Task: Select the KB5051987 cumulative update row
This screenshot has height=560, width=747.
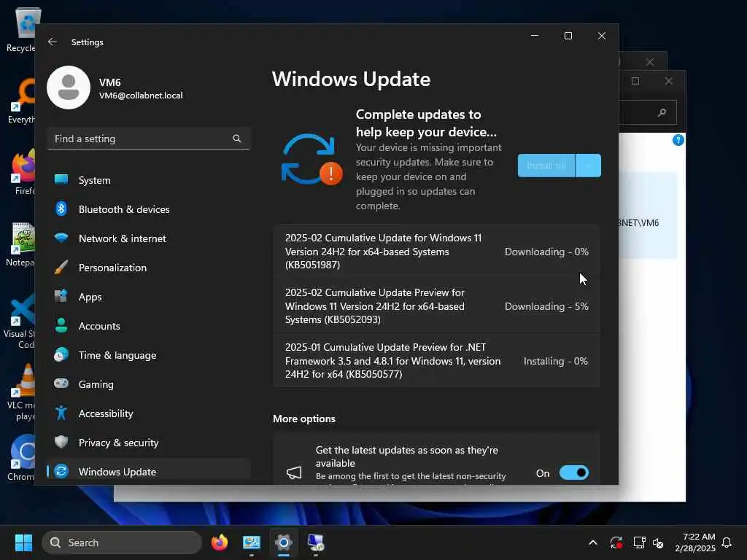Action: [436, 252]
